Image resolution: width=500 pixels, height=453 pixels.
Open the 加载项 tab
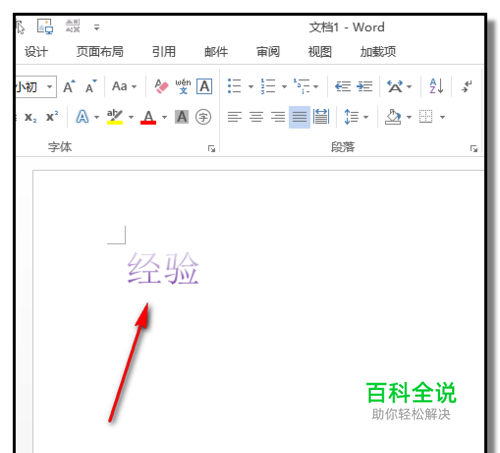coord(378,52)
